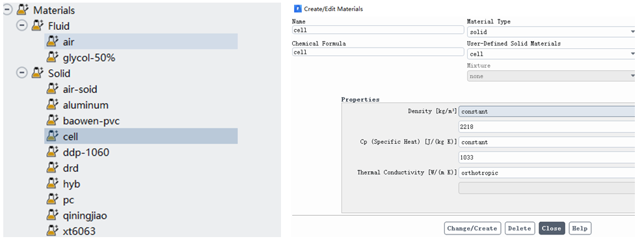Collapse the Solid branch
This screenshot has width=644, height=241.
tap(21, 73)
